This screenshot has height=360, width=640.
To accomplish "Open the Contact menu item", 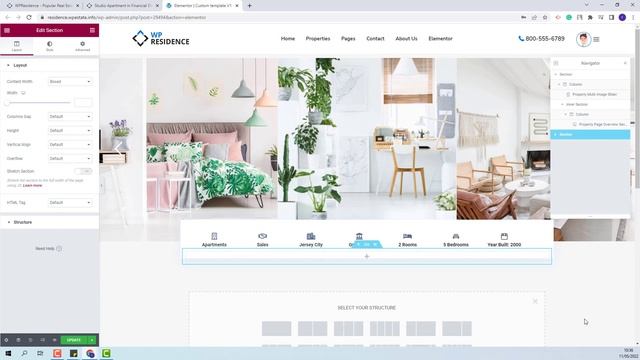I will click(x=375, y=38).
